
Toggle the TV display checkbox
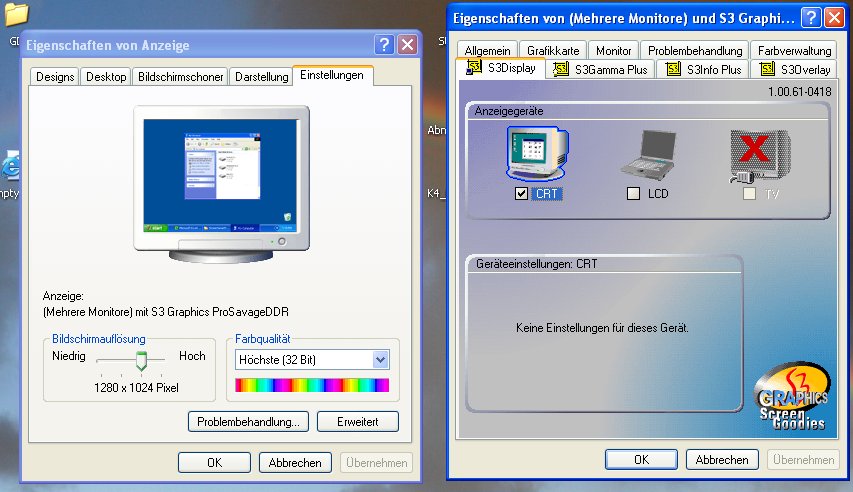coord(750,194)
